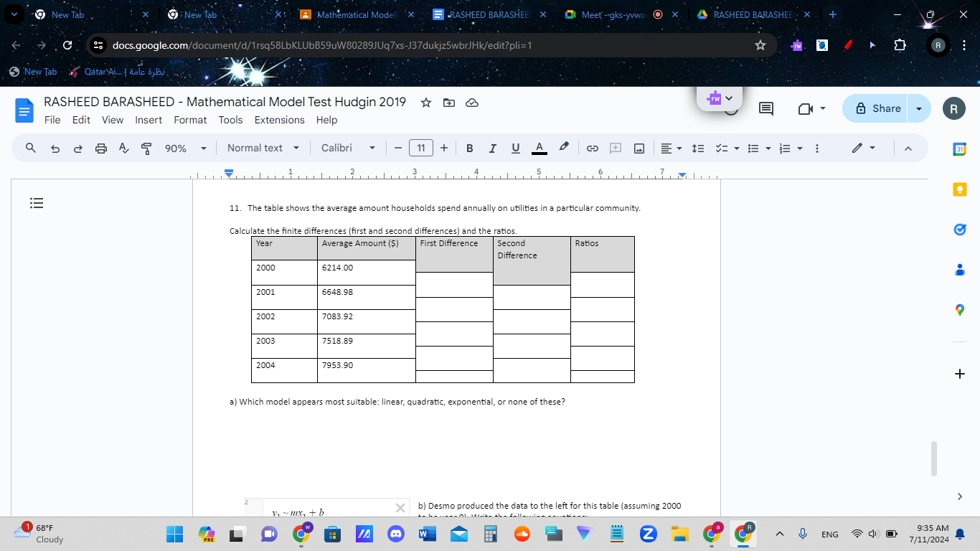
Task: Star this document
Action: point(425,103)
